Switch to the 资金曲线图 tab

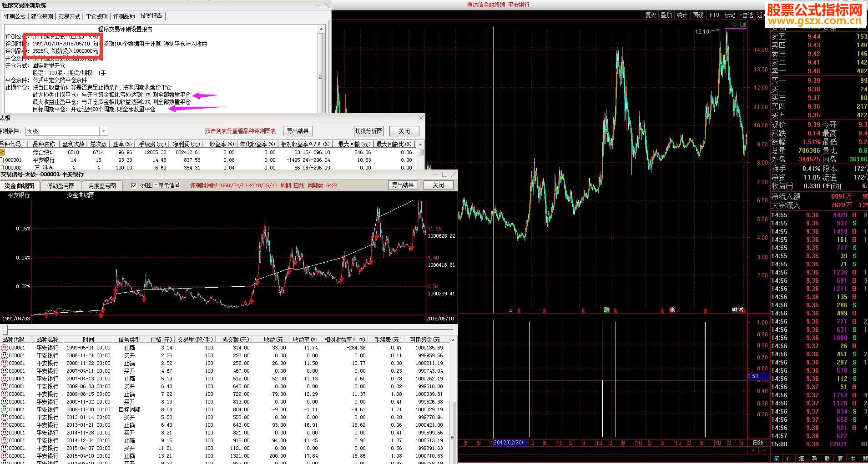tap(20, 186)
